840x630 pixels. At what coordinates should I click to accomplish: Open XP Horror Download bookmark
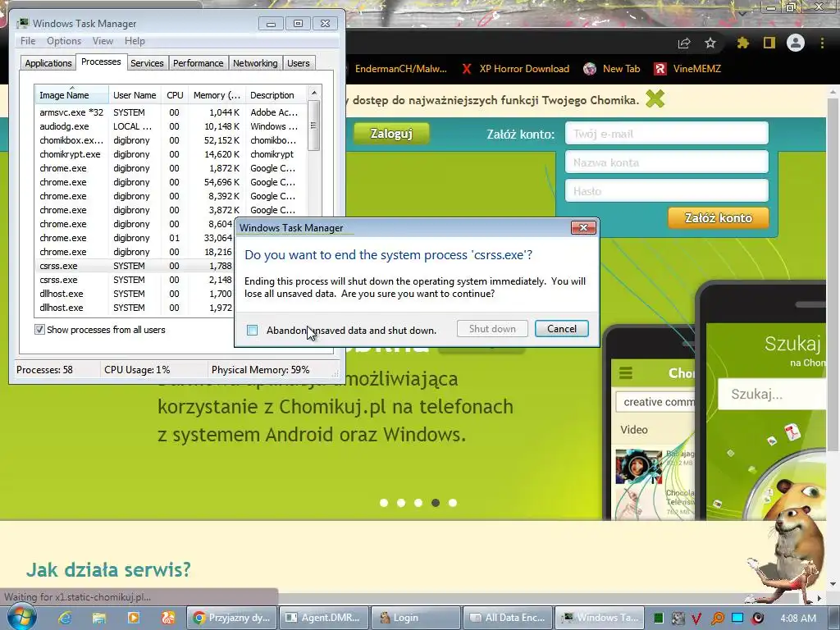point(515,69)
